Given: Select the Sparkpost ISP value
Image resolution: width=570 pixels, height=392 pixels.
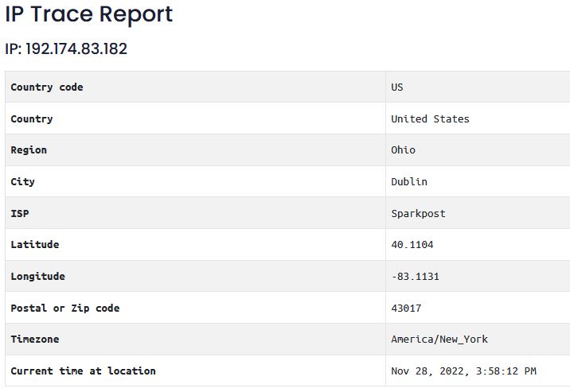Looking at the screenshot, I should click(418, 213).
